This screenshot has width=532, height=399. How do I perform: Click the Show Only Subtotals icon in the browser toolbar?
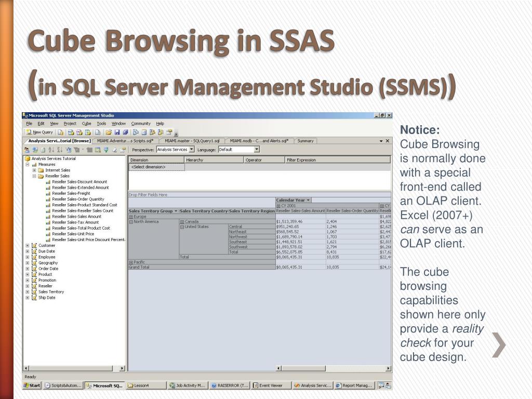[89, 150]
